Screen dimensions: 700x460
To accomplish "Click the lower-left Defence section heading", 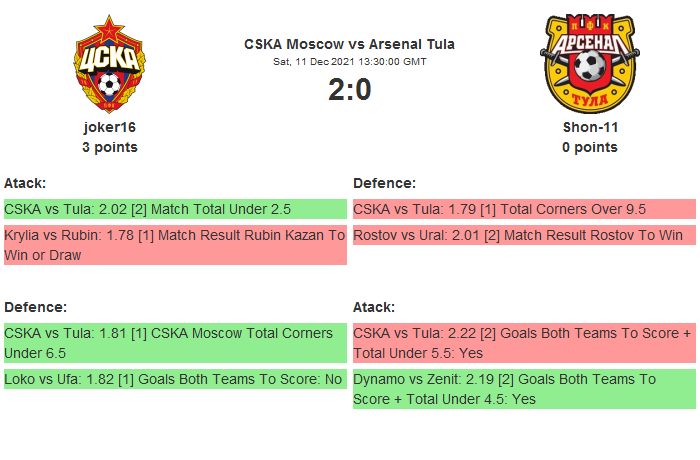I will click(35, 307).
